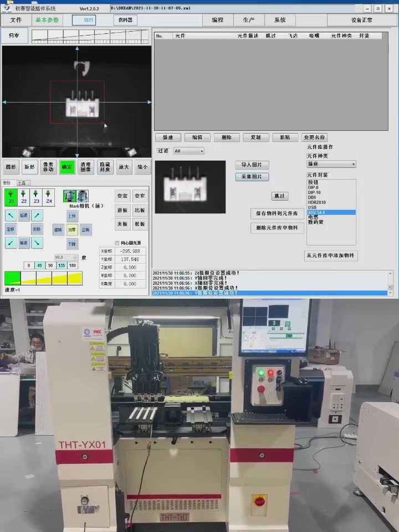Click 从元件库中添加物料

coord(330,255)
